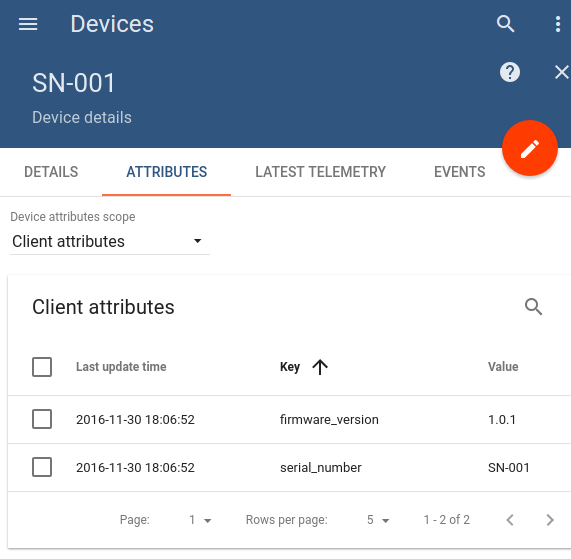Tick the select-all checkbox in table header
The height and width of the screenshot is (559, 571).
coord(42,367)
